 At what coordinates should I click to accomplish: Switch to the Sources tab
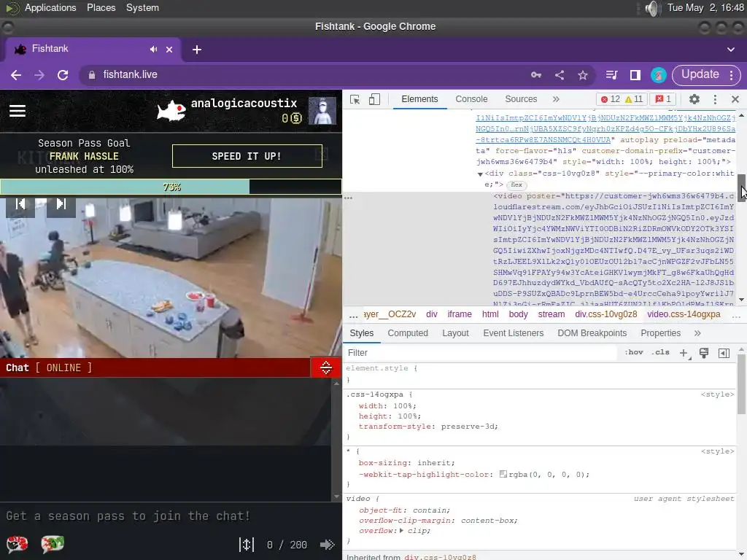(x=521, y=99)
